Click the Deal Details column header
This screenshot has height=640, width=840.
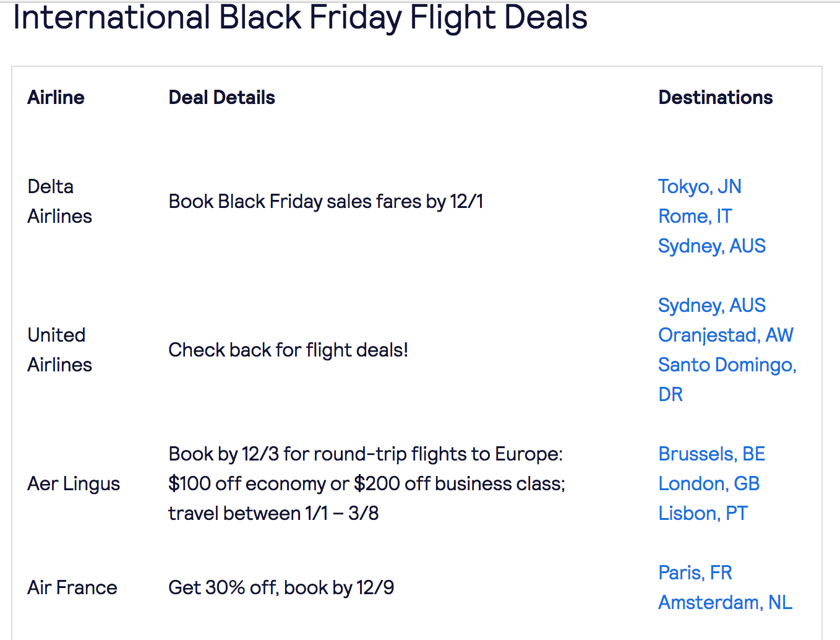pos(221,97)
